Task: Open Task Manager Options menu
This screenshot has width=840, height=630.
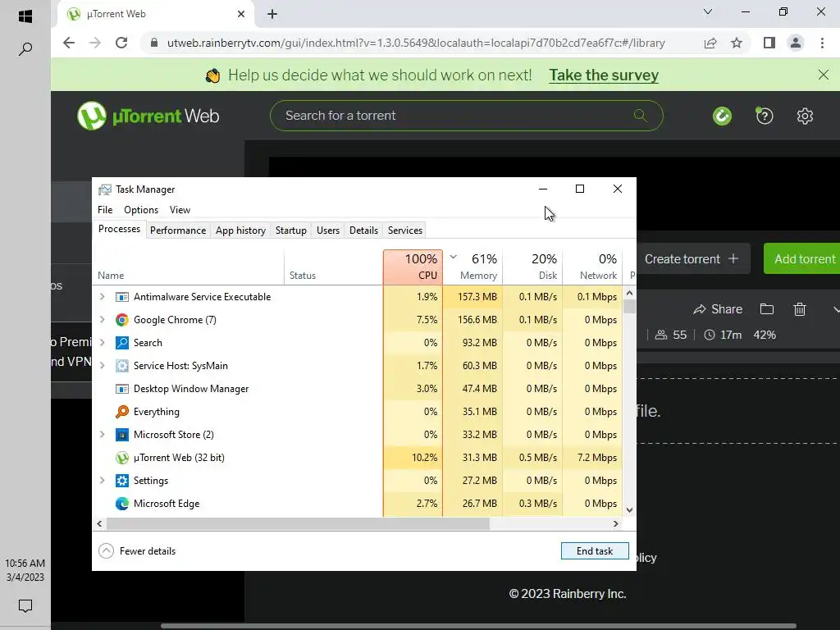Action: click(141, 210)
